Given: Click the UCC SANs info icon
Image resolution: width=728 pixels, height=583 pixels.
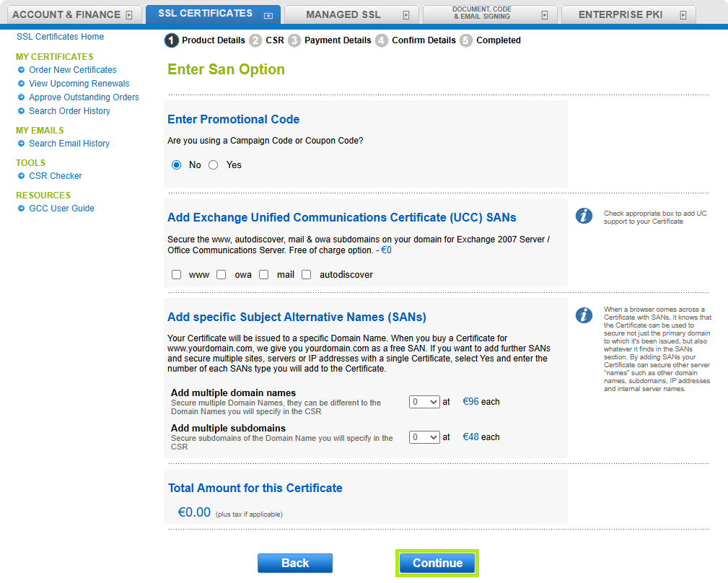Looking at the screenshot, I should [584, 216].
